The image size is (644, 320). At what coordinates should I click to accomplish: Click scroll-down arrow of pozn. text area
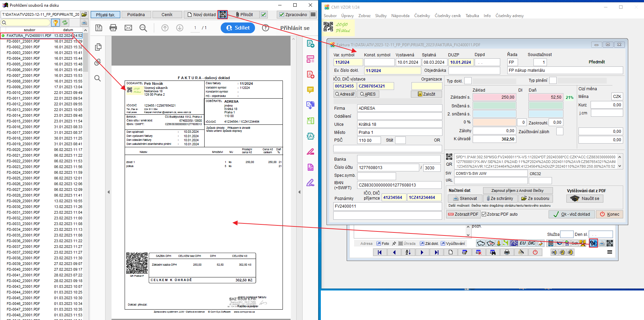point(468,235)
